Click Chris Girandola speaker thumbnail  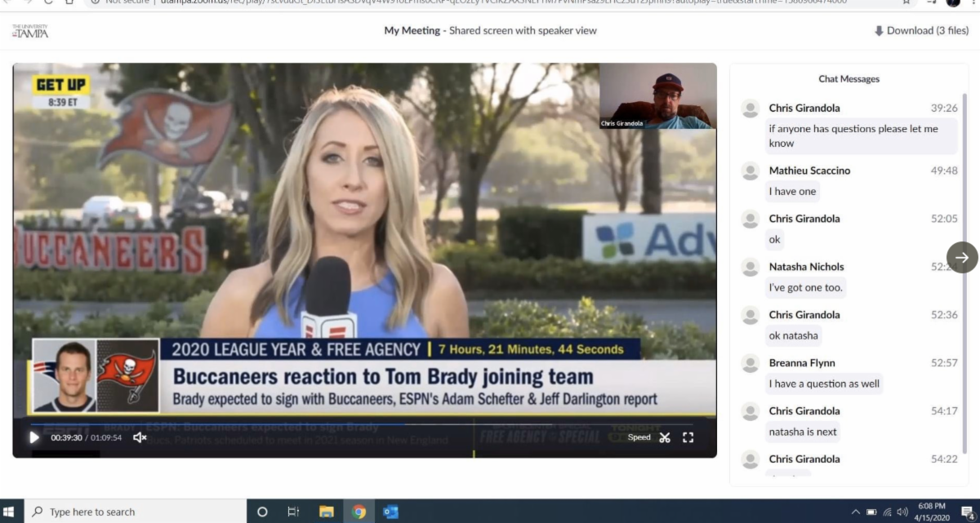tap(657, 96)
